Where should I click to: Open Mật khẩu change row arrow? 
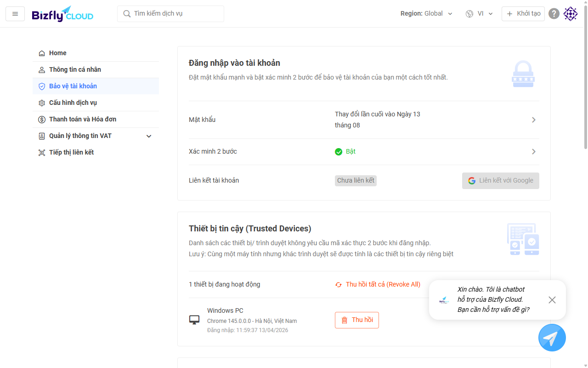pyautogui.click(x=533, y=120)
